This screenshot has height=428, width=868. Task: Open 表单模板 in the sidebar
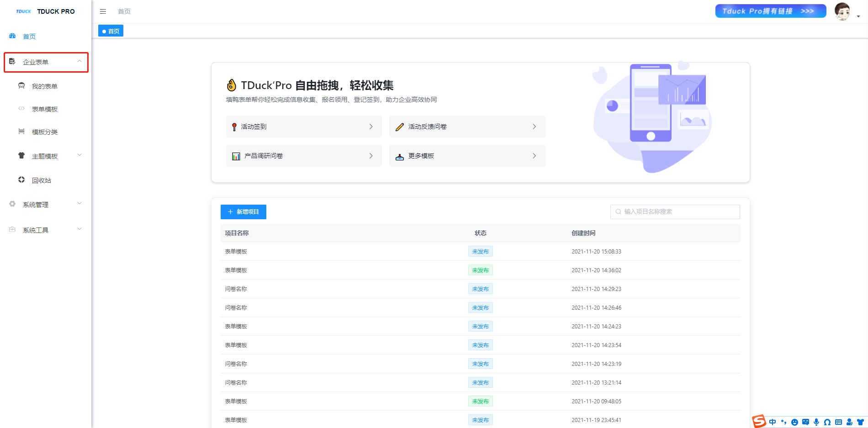pos(45,109)
